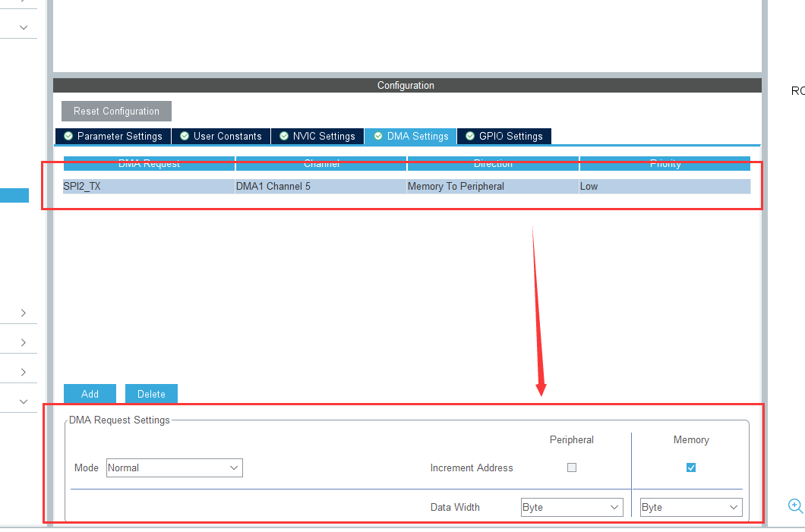Click the Memory To Peripheral direction cell

click(x=493, y=186)
